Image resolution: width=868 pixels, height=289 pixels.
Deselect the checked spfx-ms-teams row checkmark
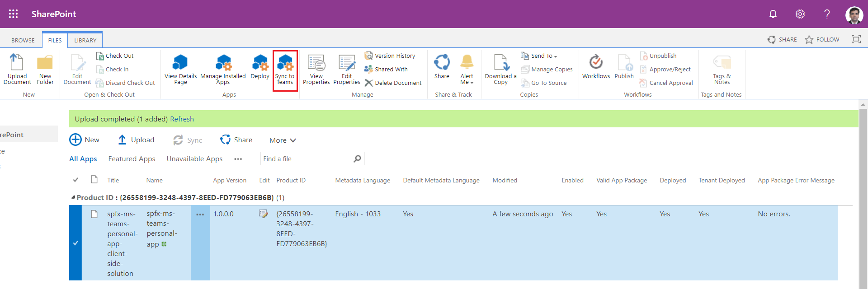point(75,243)
